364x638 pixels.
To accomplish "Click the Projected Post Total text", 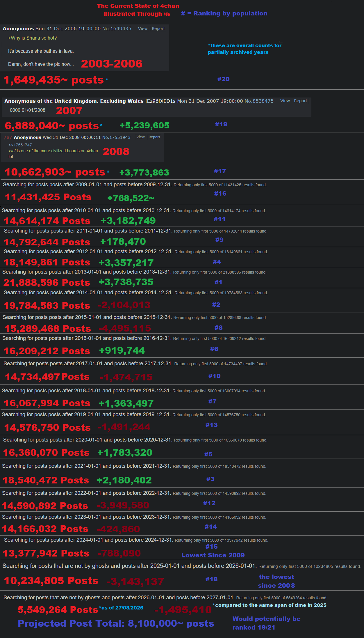I will pyautogui.click(x=116, y=623).
